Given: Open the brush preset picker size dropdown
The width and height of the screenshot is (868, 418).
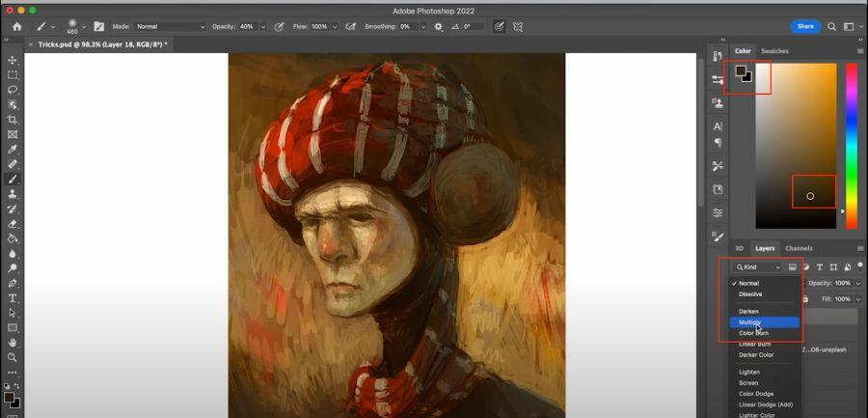Looking at the screenshot, I should point(84,27).
